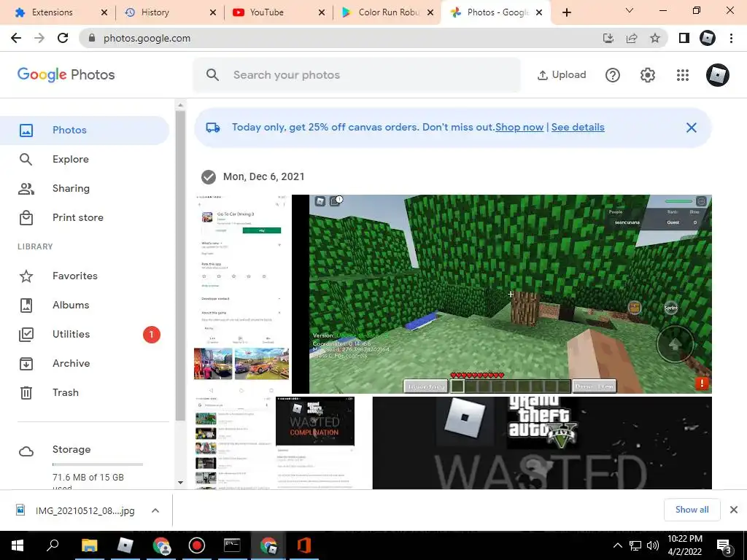Bookmark this page with the star
The height and width of the screenshot is (560, 747).
click(x=655, y=38)
